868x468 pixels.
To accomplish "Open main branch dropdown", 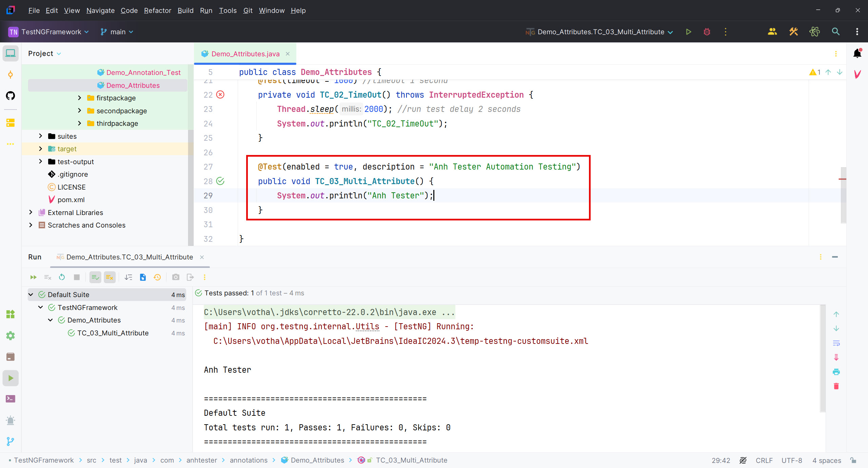I will point(117,32).
